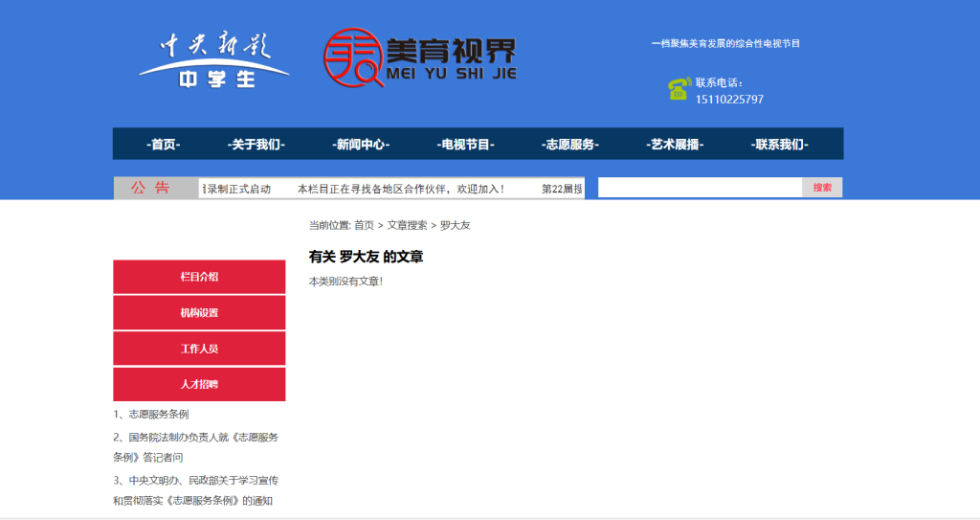
Task: Open 机构设置 from the sidebar
Action: click(x=199, y=313)
